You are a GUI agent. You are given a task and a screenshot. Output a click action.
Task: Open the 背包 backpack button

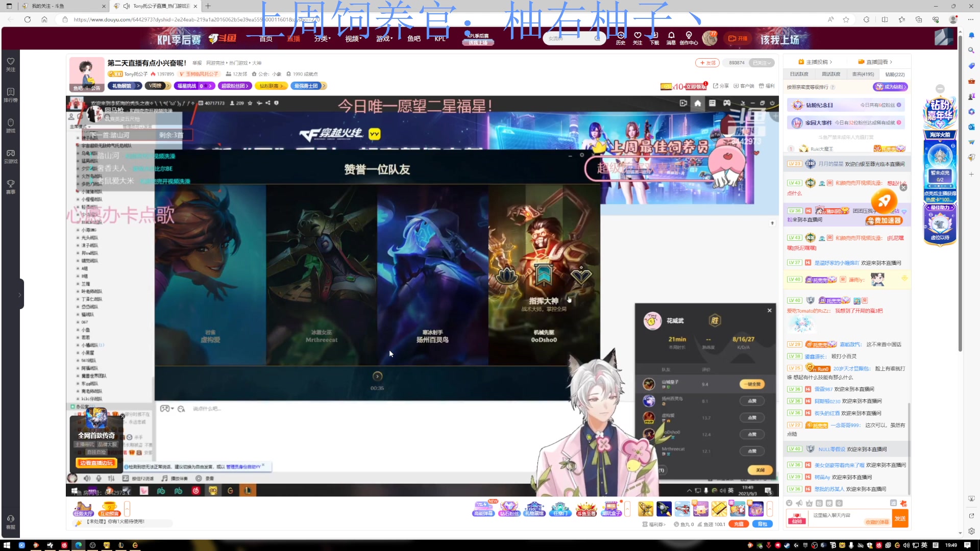762,524
